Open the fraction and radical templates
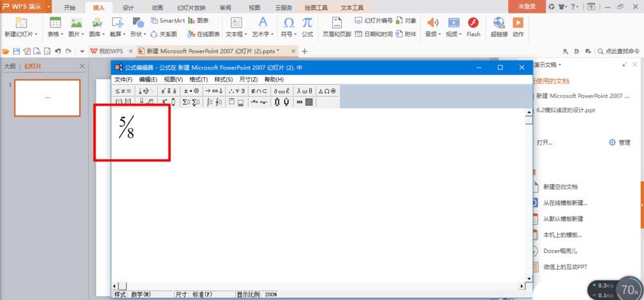The image size is (644, 300). 146,102
